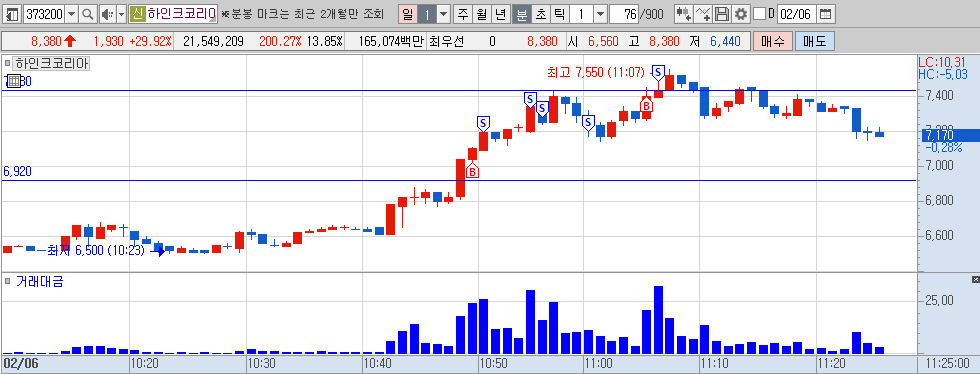Switch to the 주 (weekly) chart
Viewport: 980px width, 374px height.
click(462, 13)
